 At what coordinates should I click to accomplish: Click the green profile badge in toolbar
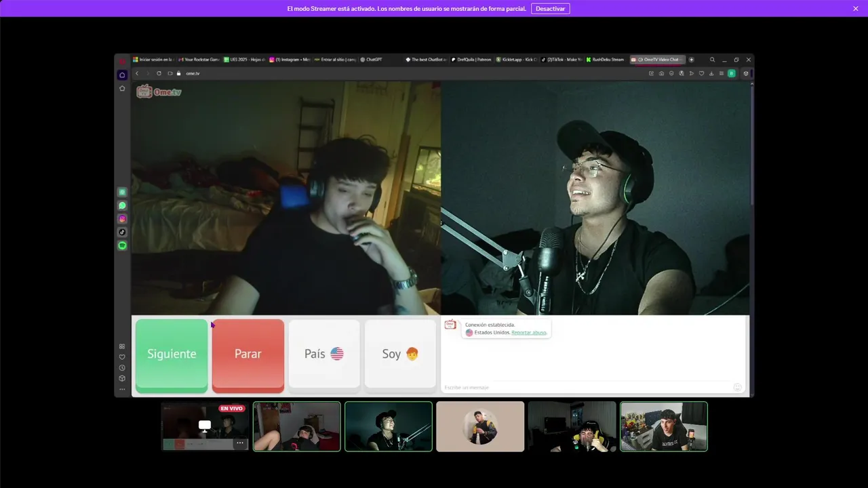click(x=732, y=73)
